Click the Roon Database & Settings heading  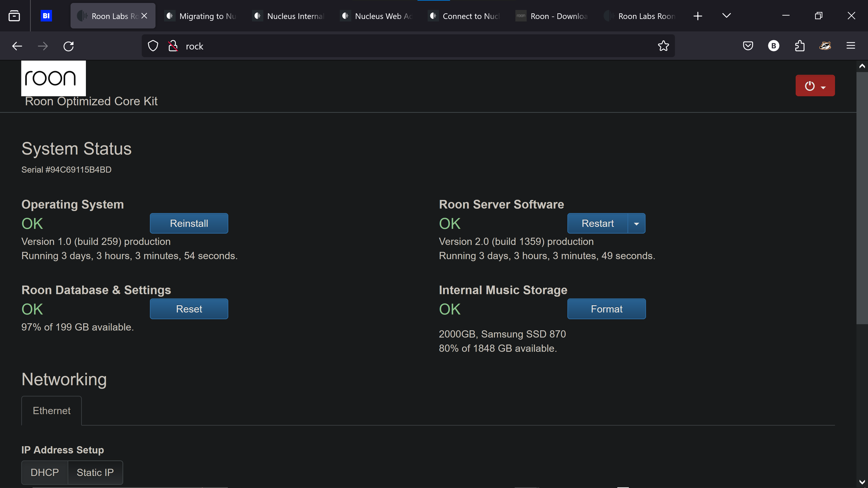click(96, 290)
